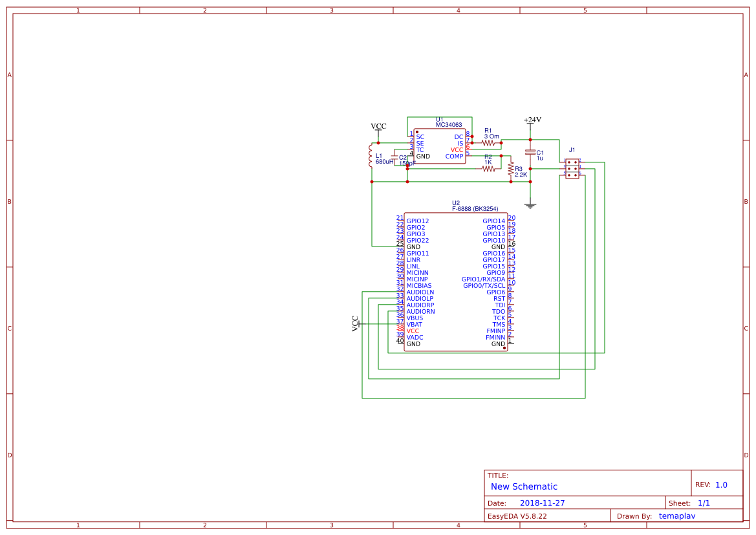The height and width of the screenshot is (535, 756).
Task: Click the 'Drawn By:' label
Action: tap(634, 516)
